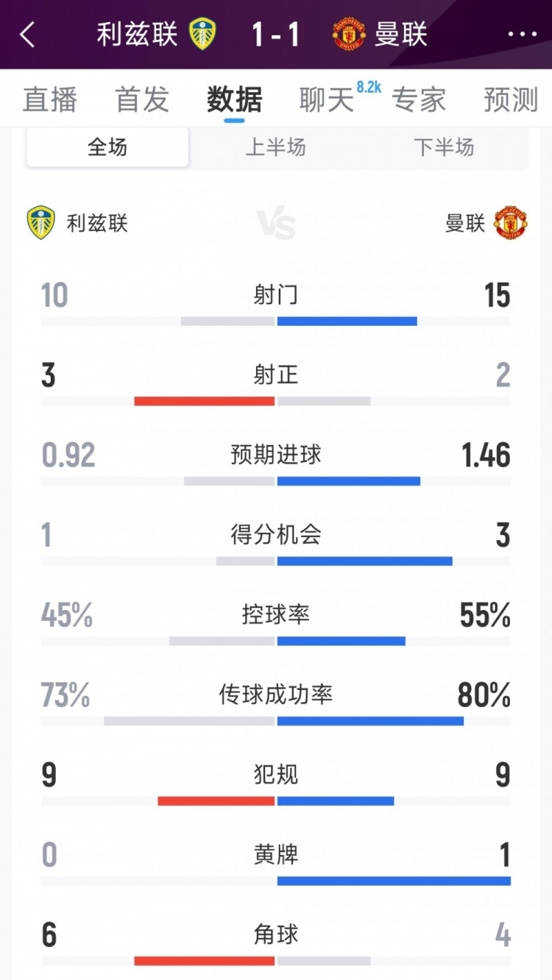Switch stats to 上半场 first half
552x980 pixels.
[x=275, y=147]
